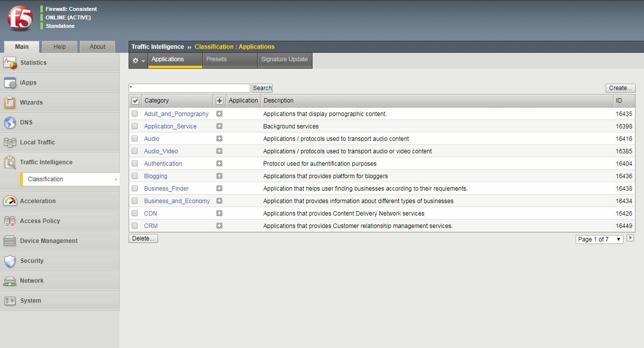Viewport: 644px width, 348px height.
Task: Check the Authentication checkbox
Action: [x=135, y=163]
